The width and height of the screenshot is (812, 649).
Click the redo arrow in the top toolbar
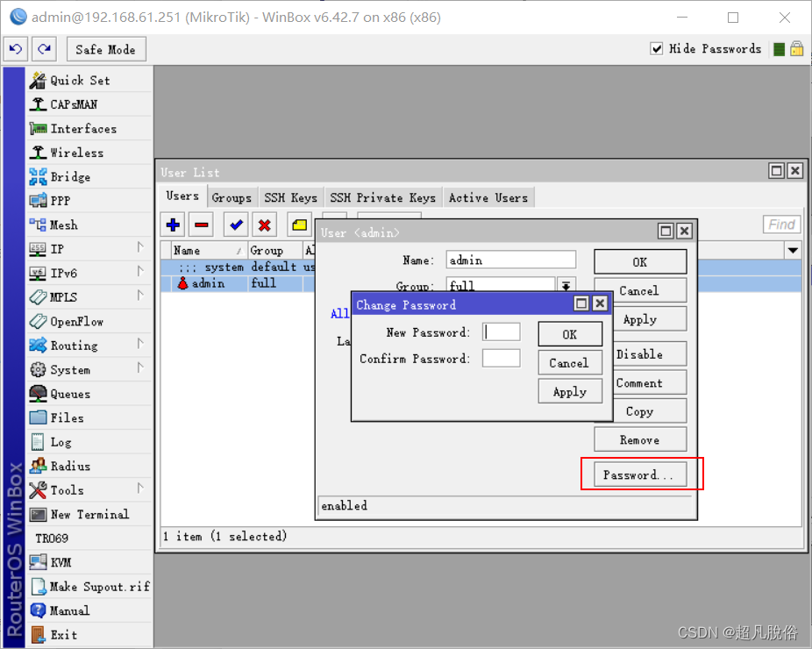[x=42, y=49]
